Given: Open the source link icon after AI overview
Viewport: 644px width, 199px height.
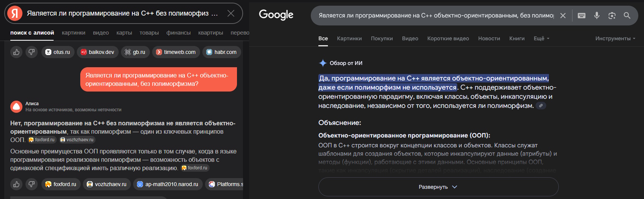Looking at the screenshot, I should tap(541, 106).
